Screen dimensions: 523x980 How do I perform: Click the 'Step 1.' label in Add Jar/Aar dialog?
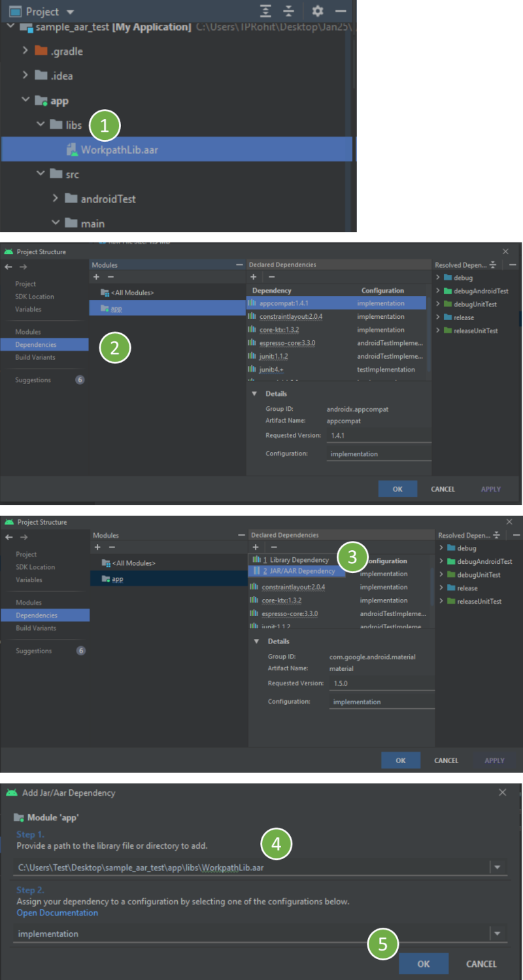point(31,834)
